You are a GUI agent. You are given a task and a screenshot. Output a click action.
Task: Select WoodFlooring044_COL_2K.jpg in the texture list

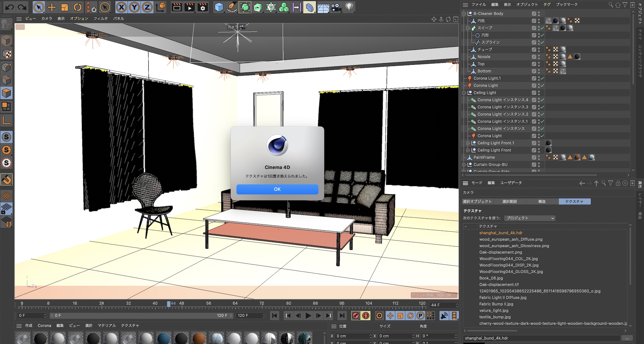tap(508, 259)
